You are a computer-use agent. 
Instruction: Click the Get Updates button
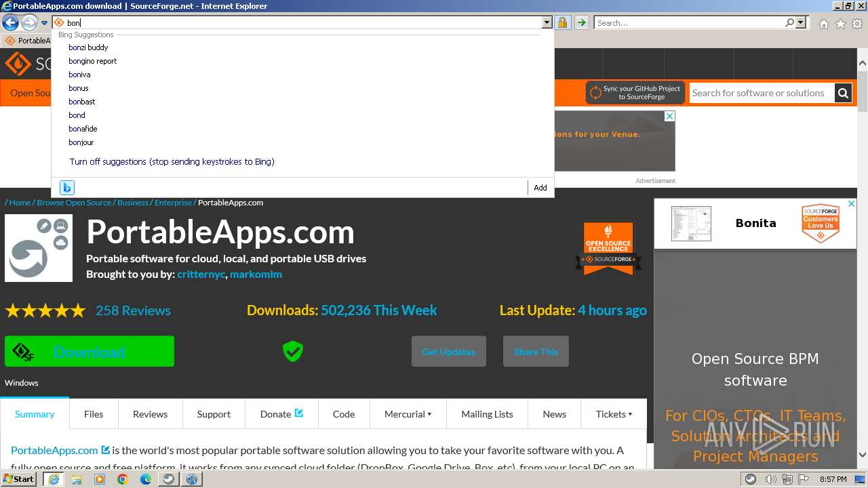coord(449,352)
